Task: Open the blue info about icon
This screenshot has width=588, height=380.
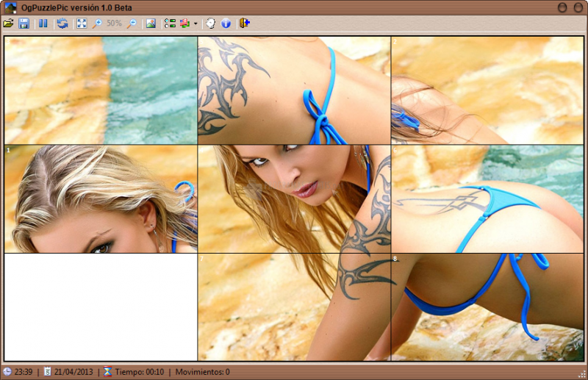Action: pos(226,24)
